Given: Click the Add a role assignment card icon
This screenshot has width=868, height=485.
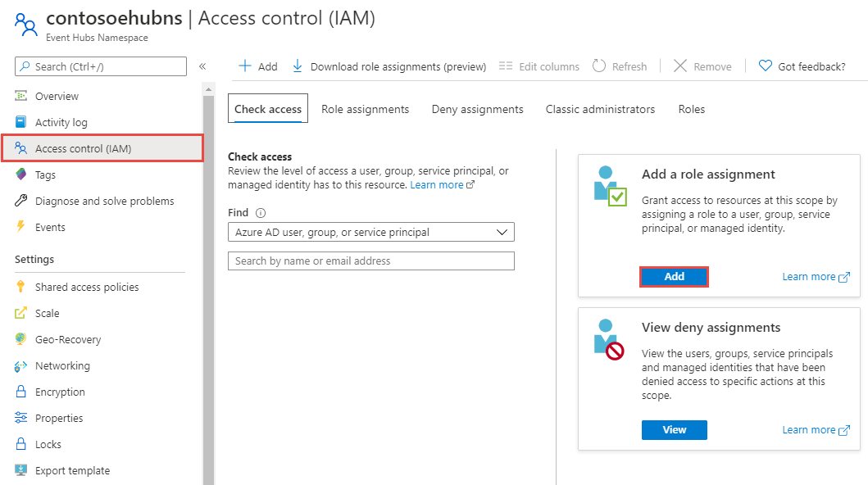Looking at the screenshot, I should 610,186.
